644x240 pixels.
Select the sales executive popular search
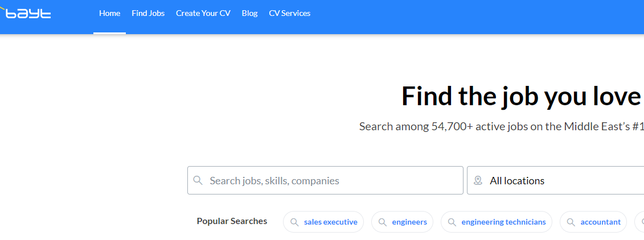(330, 222)
